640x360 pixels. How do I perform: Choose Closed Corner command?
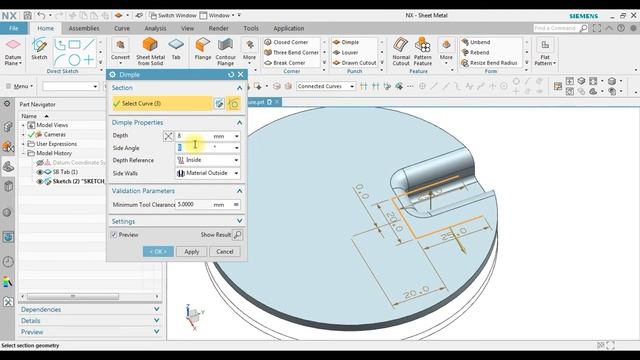286,42
